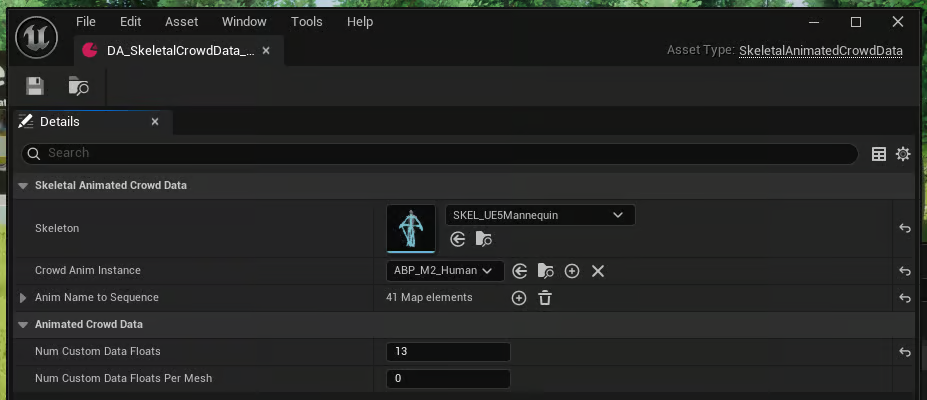The height and width of the screenshot is (400, 927).
Task: Toggle the property matrix grid view icon
Action: tap(879, 154)
